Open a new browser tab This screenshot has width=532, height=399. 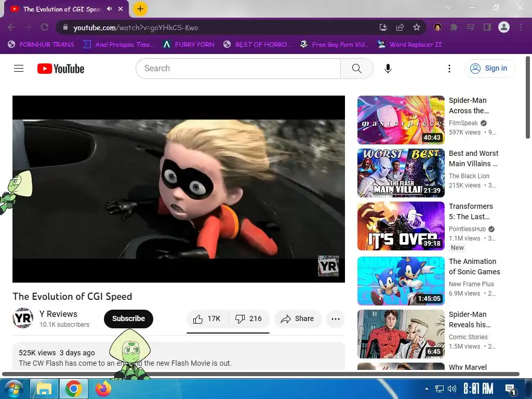pyautogui.click(x=140, y=9)
